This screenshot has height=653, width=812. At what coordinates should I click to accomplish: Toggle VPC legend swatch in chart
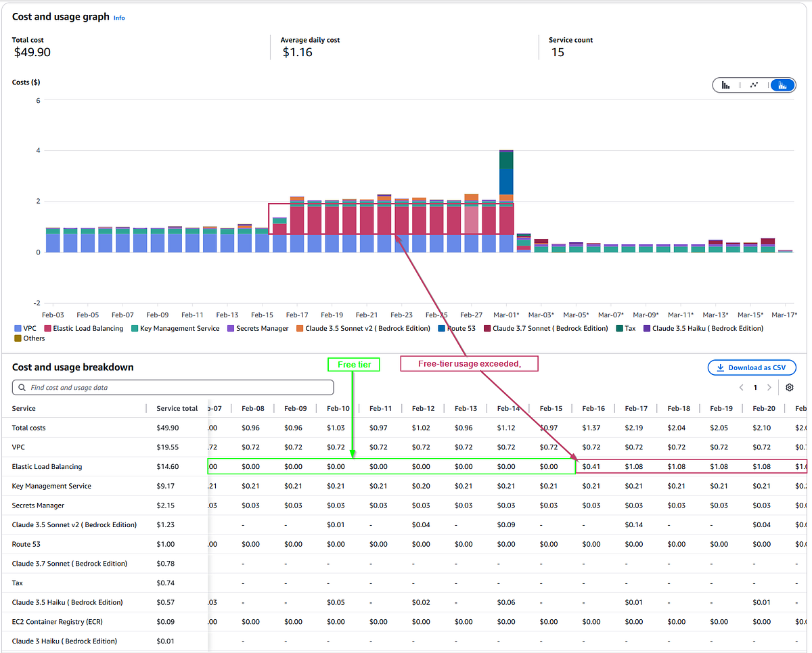18,329
